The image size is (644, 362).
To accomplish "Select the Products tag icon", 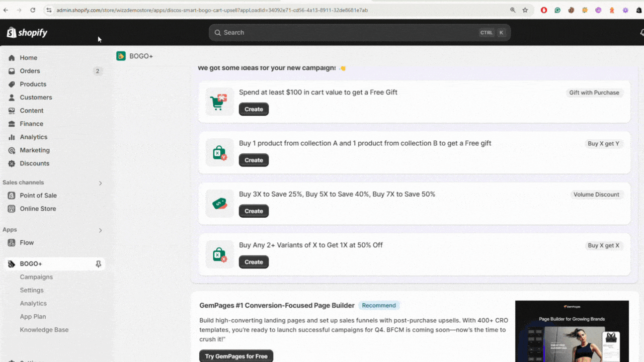I will pos(12,84).
